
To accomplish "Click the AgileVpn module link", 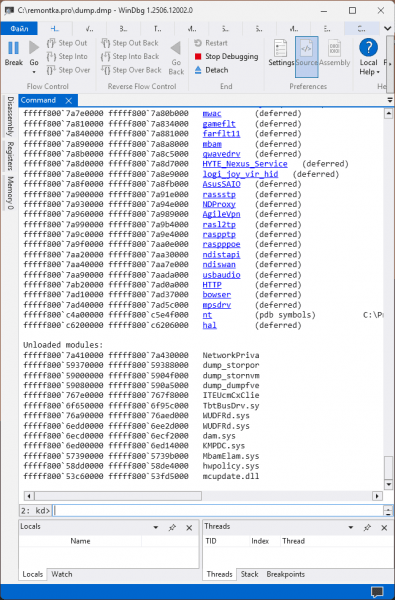I will (x=221, y=215).
